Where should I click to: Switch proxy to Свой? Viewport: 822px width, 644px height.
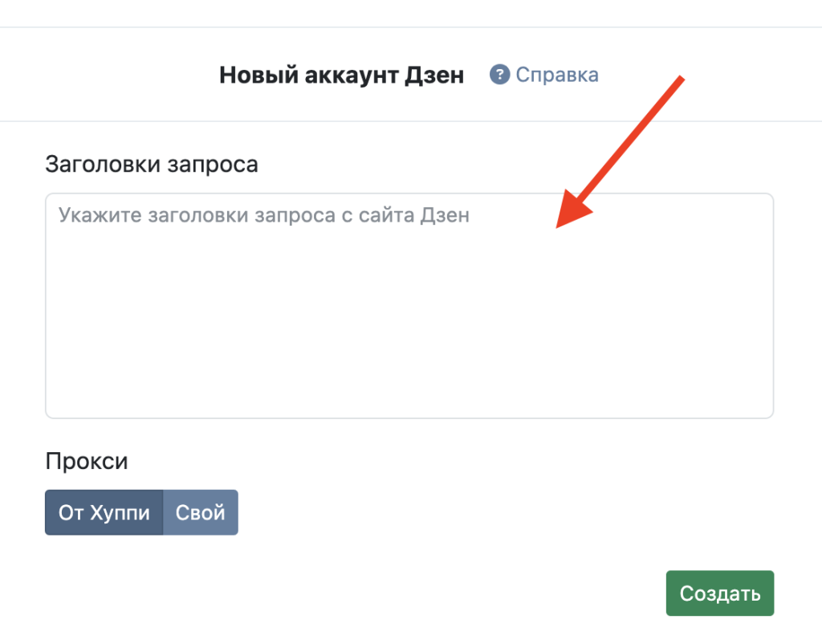[x=201, y=512]
